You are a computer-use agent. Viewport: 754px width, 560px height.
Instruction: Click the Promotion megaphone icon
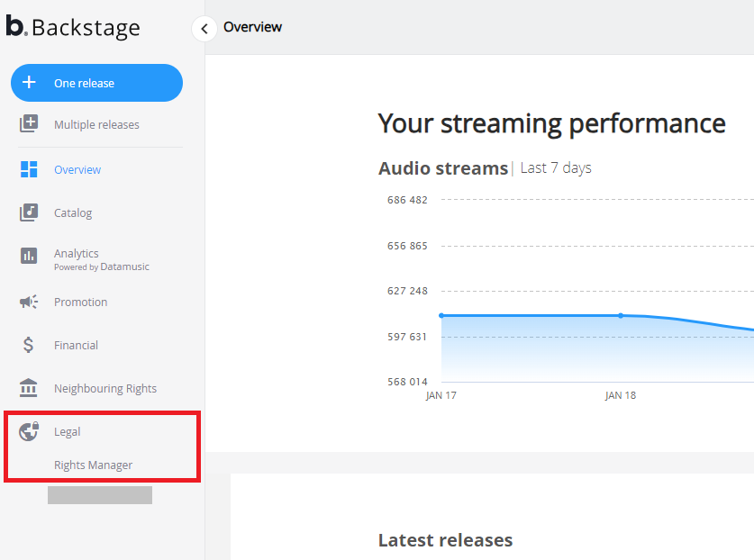[x=29, y=302]
